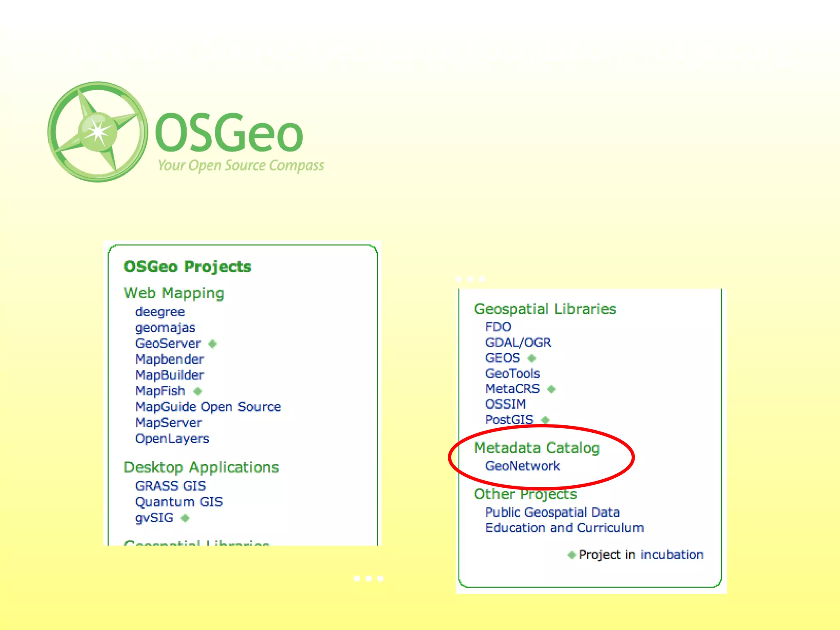Open the MapBuilder project link
The image size is (840, 630).
[x=169, y=375]
